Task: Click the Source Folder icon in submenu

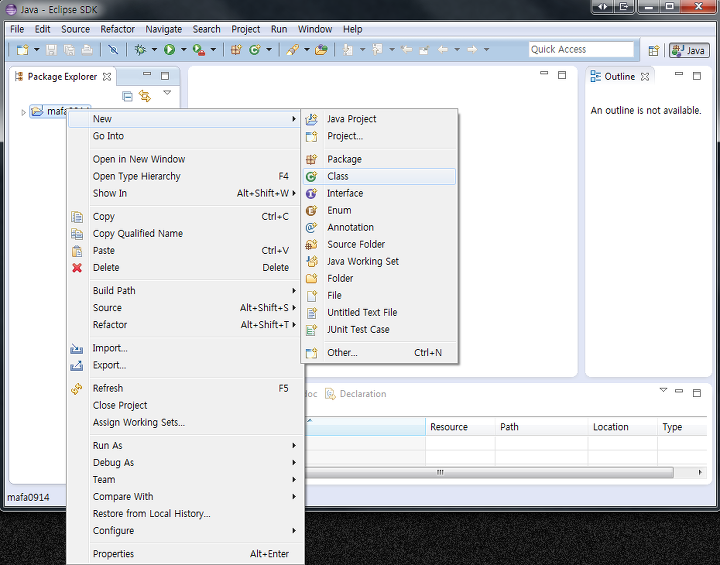Action: pyautogui.click(x=311, y=244)
